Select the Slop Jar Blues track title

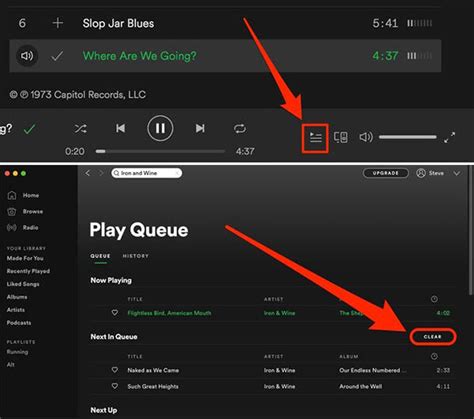coord(118,23)
